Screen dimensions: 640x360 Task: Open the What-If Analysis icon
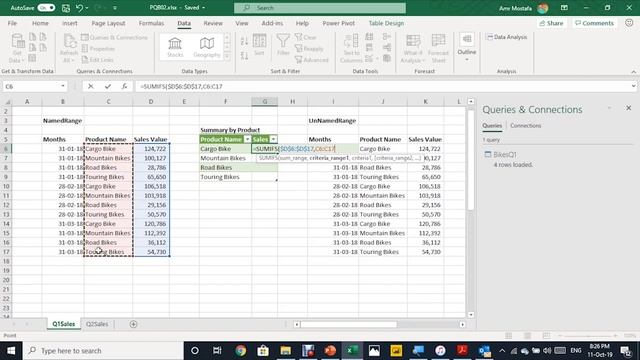pos(413,48)
